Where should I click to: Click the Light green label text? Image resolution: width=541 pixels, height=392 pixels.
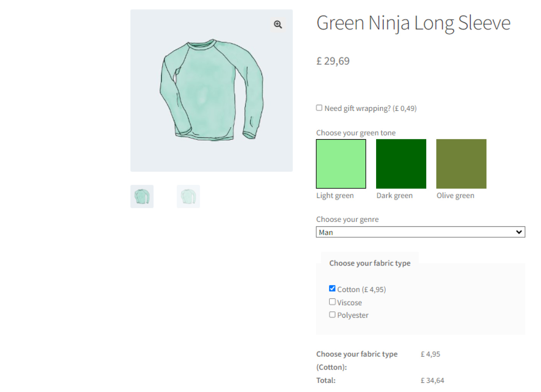pos(335,195)
